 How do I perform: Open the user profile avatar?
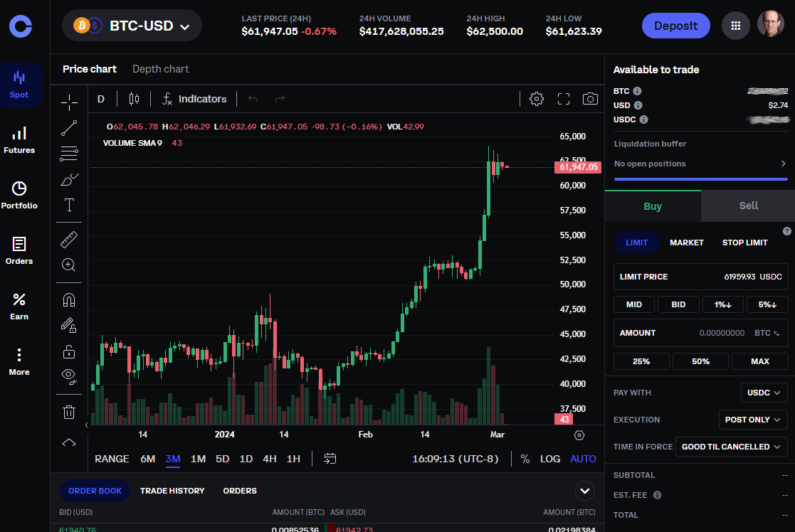[770, 23]
